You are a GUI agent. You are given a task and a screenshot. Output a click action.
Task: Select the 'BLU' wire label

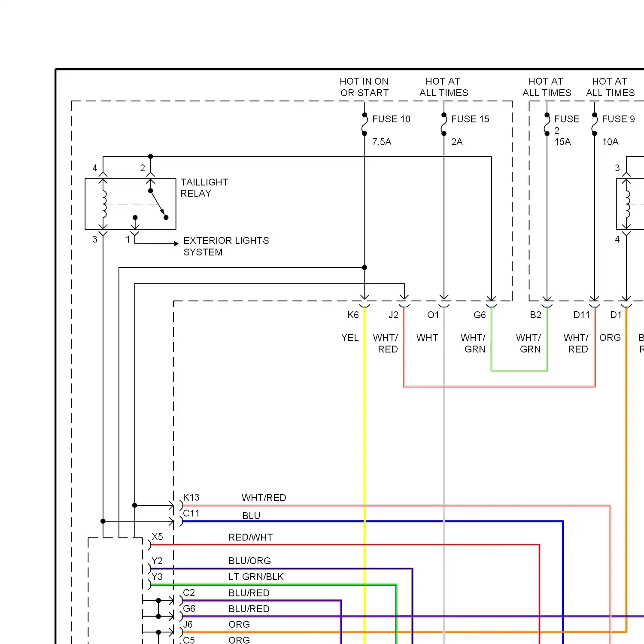(251, 516)
